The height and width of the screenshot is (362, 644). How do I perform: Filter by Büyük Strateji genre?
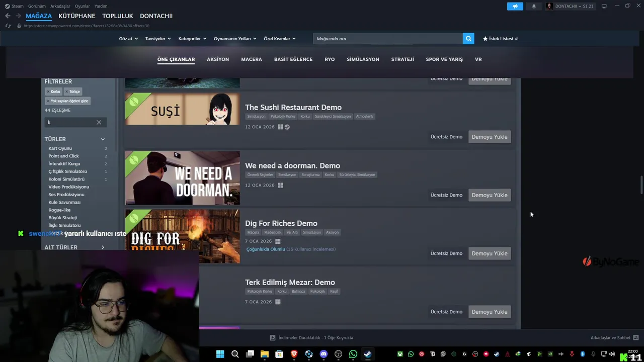click(x=62, y=218)
